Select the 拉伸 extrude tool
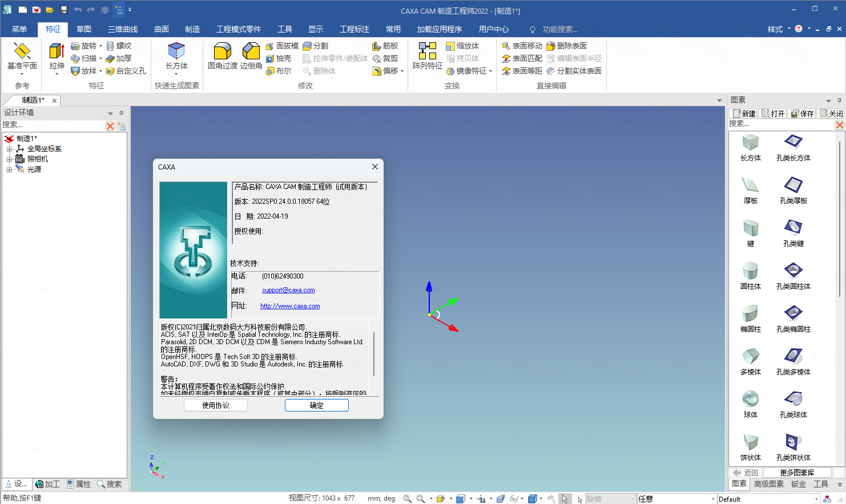Viewport: 846px width, 504px height. coord(57,57)
